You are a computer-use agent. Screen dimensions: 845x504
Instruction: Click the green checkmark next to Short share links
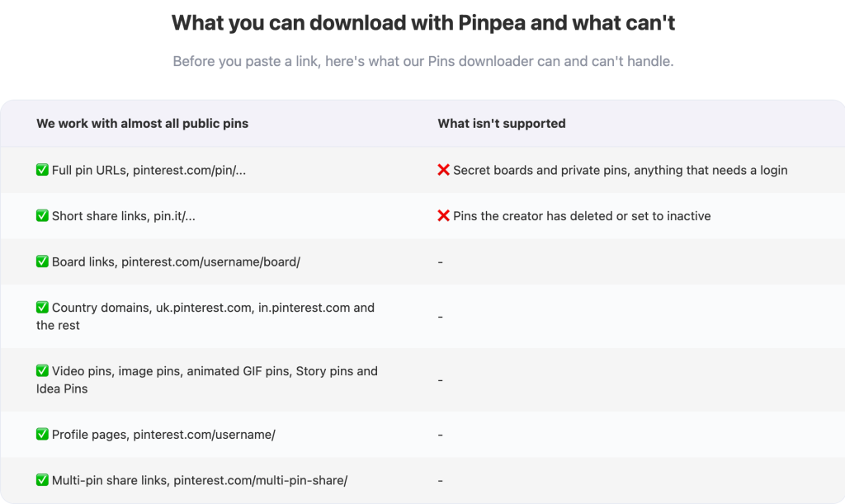[x=42, y=216]
